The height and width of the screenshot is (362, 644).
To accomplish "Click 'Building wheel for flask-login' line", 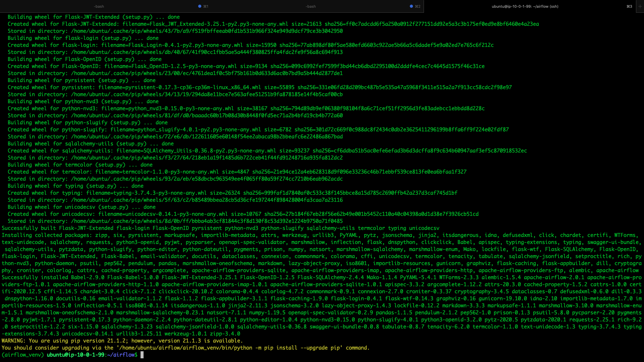I will pyautogui.click(x=83, y=38).
